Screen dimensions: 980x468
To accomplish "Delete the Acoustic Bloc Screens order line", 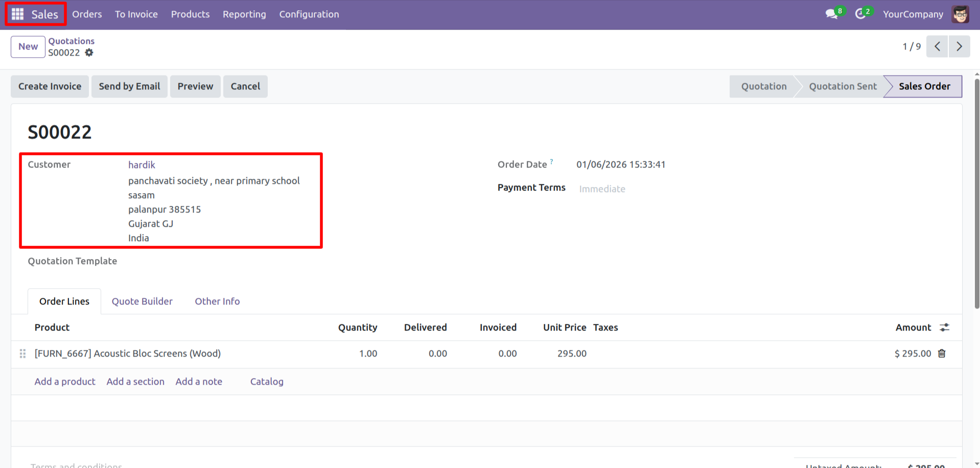I will click(942, 354).
